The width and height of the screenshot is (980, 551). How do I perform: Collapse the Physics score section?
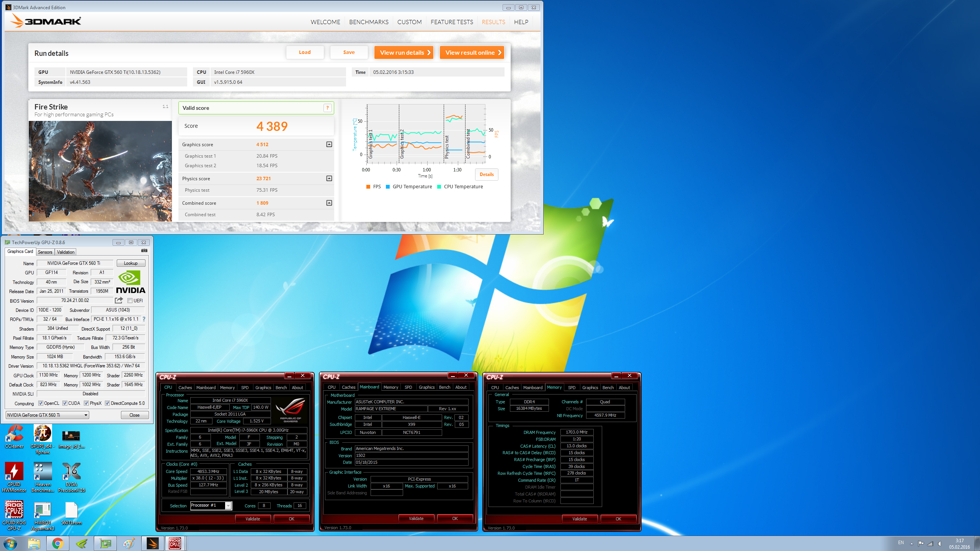[329, 178]
